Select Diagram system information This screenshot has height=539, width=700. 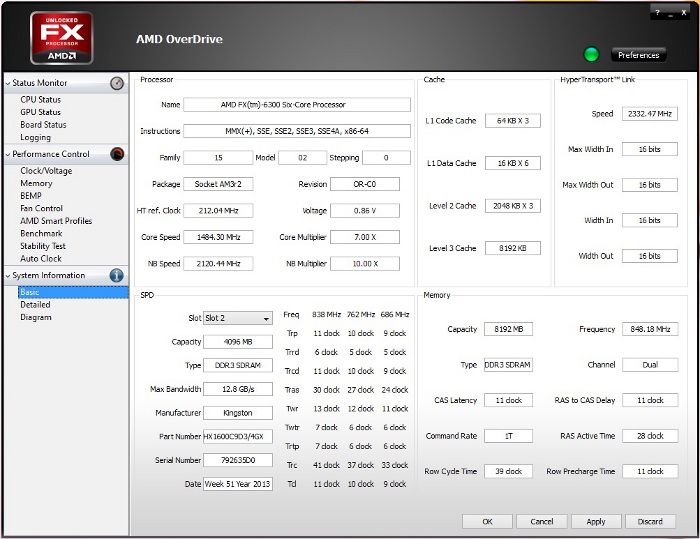pos(36,317)
